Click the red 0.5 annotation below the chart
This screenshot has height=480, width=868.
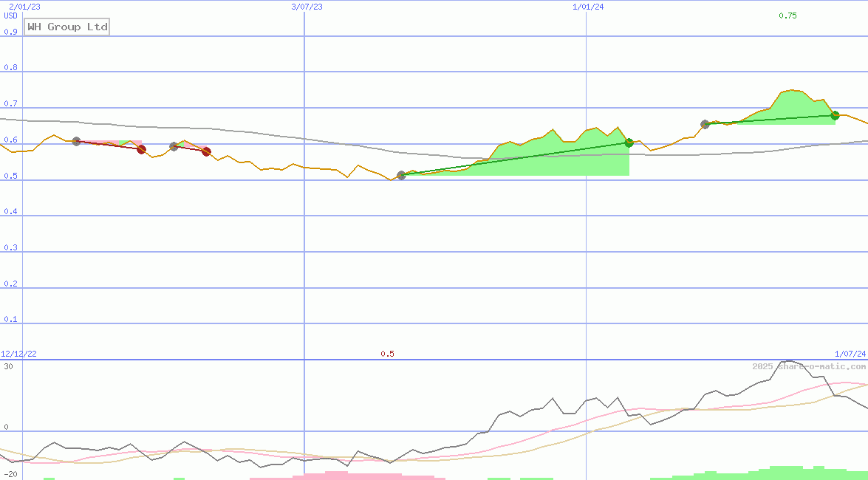tap(388, 354)
